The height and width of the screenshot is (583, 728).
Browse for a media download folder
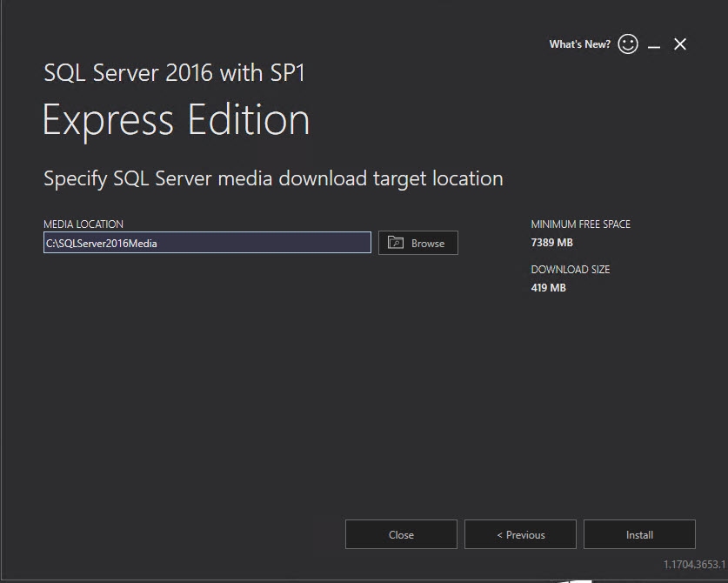point(417,243)
